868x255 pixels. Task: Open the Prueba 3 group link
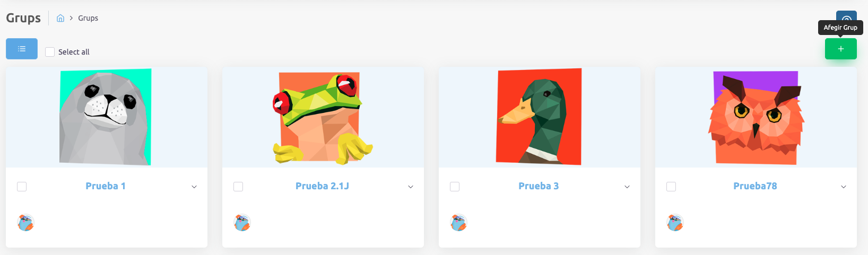539,186
